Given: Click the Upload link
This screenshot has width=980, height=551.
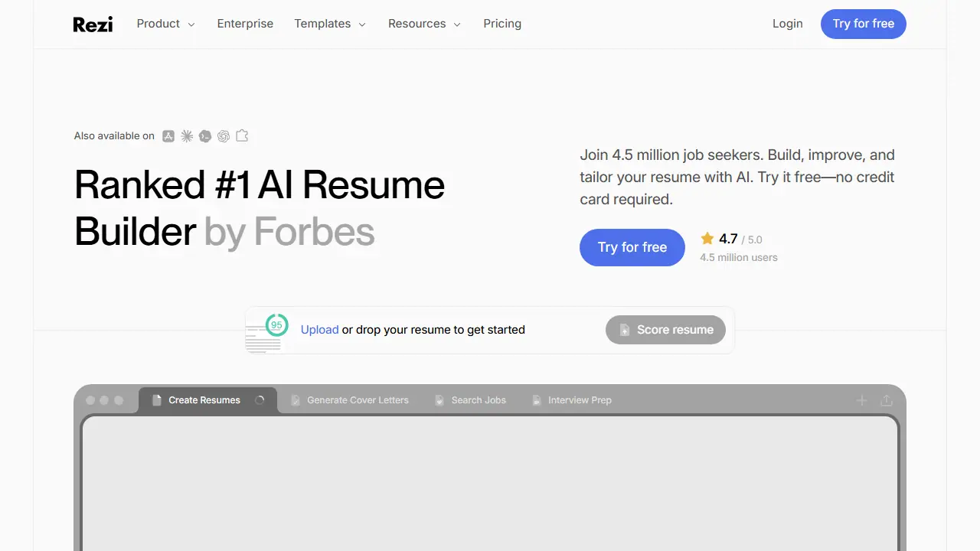Looking at the screenshot, I should click(x=320, y=330).
